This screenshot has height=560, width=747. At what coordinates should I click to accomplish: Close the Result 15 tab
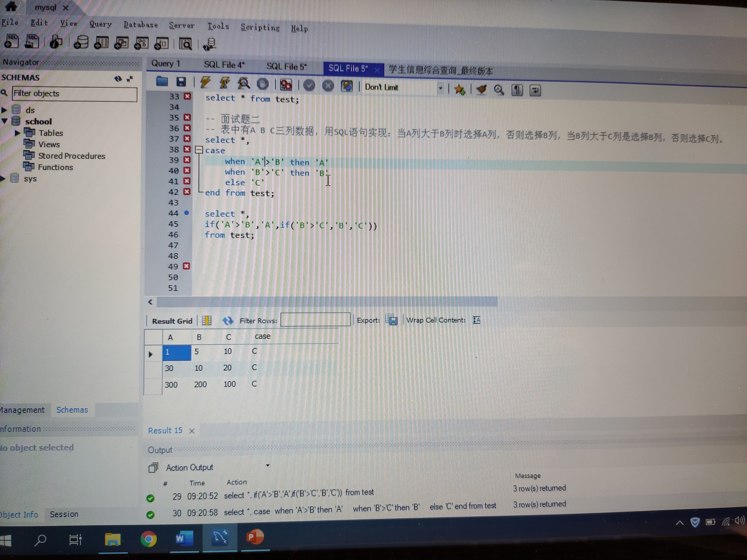192,431
